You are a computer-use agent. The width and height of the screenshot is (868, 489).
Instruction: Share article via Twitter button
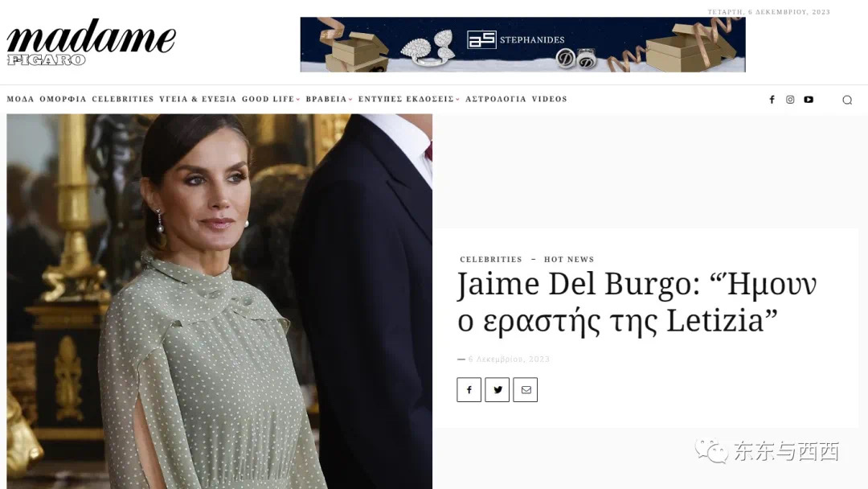497,390
